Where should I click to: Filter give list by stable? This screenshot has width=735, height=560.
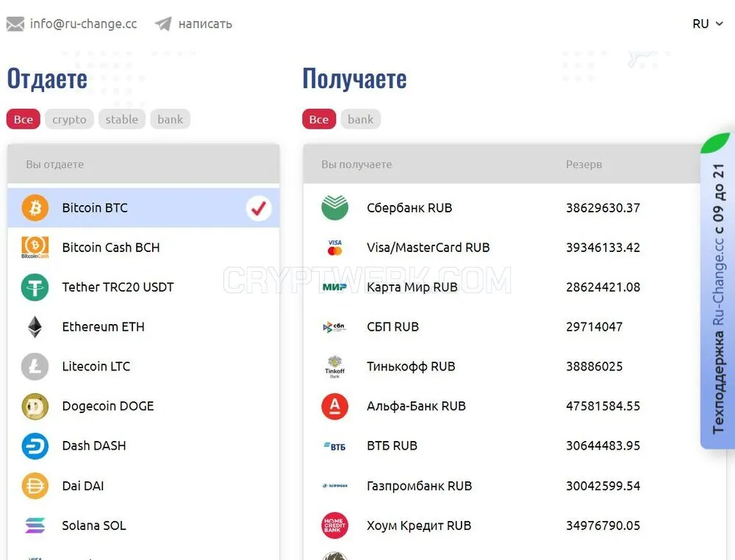(122, 119)
